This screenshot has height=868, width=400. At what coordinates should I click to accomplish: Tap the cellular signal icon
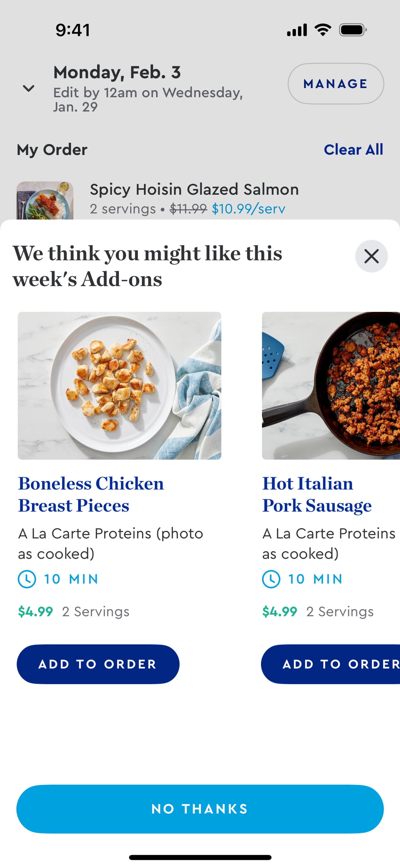point(297,30)
